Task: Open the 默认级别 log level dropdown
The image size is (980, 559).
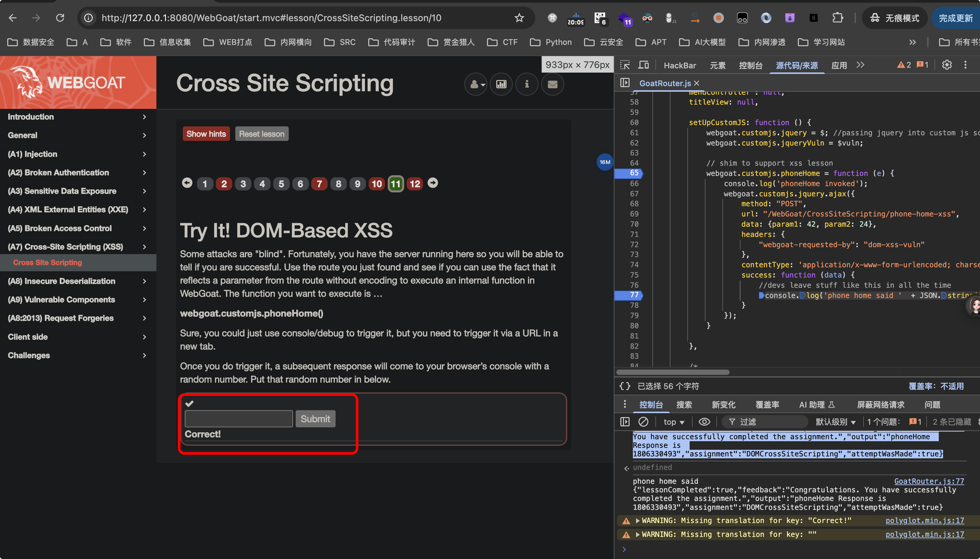Action: (835, 421)
